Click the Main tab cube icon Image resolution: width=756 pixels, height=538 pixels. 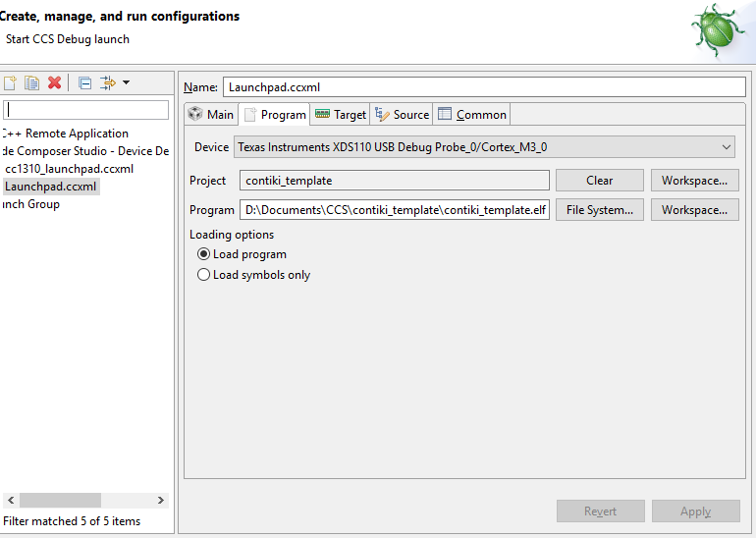(x=195, y=114)
